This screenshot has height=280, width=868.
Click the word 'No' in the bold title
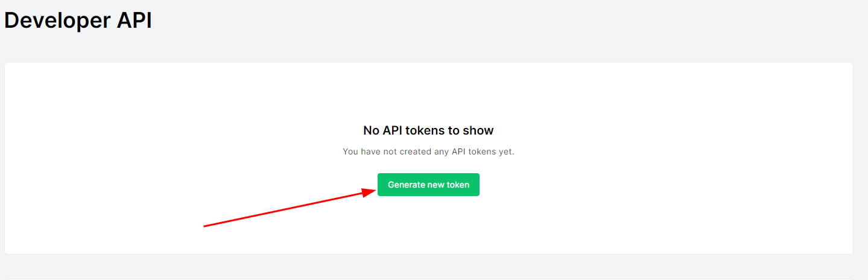tap(371, 130)
